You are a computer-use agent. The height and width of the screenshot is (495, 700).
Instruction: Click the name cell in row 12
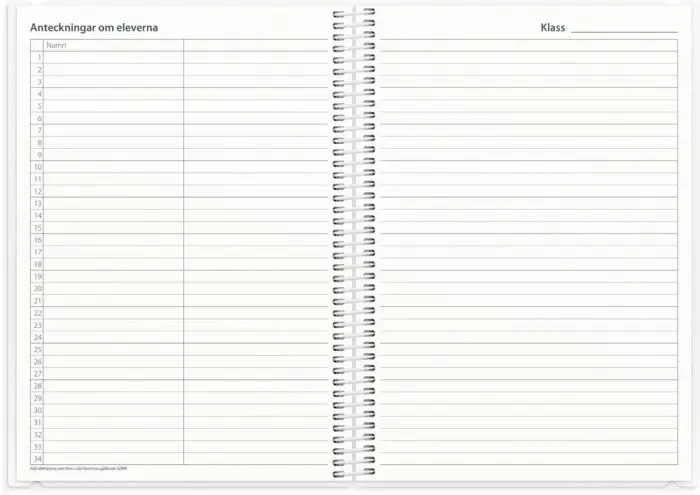coord(112,191)
